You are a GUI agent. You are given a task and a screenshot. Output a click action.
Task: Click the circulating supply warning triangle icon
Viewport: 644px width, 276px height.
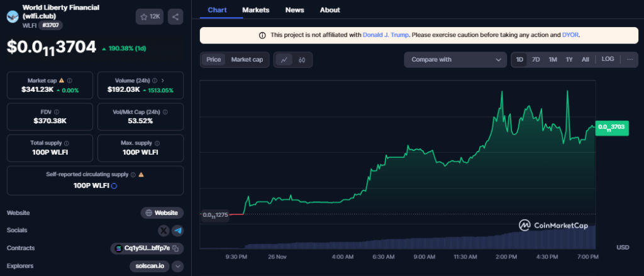(142, 175)
